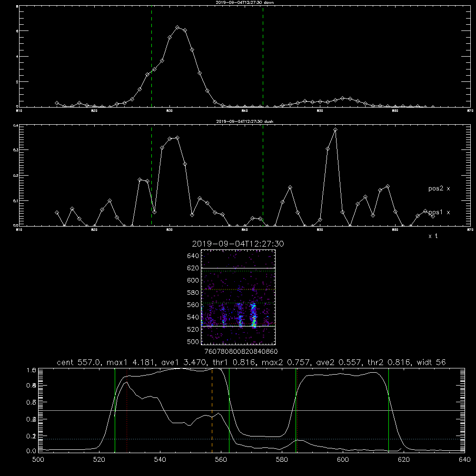Click the solid horizontal threshold line in bottom plot
476x476 pixels.
point(251,410)
